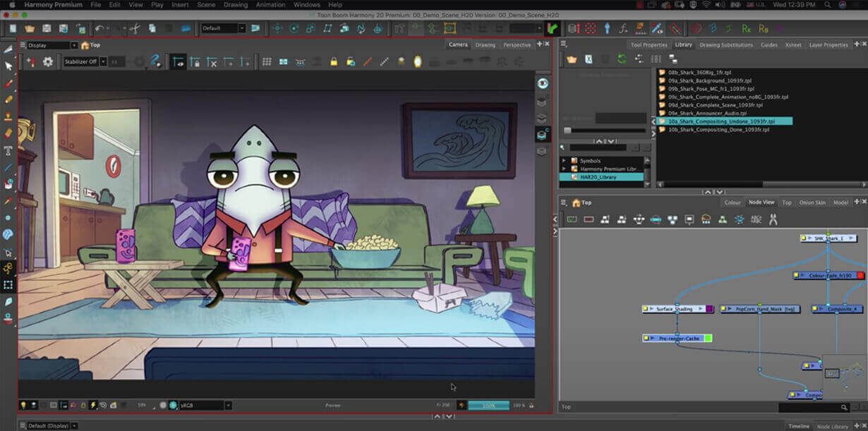Click the camera view gear settings icon
This screenshot has width=868, height=431.
point(48,62)
